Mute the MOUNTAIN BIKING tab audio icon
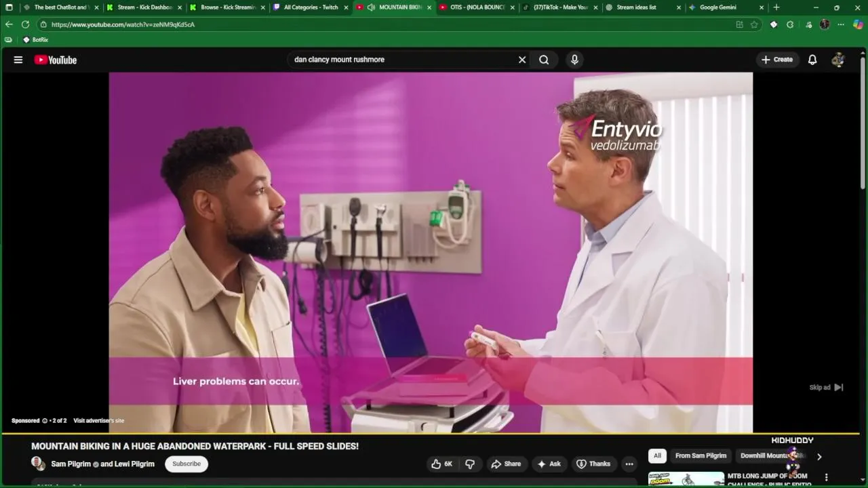868x488 pixels. [x=371, y=7]
